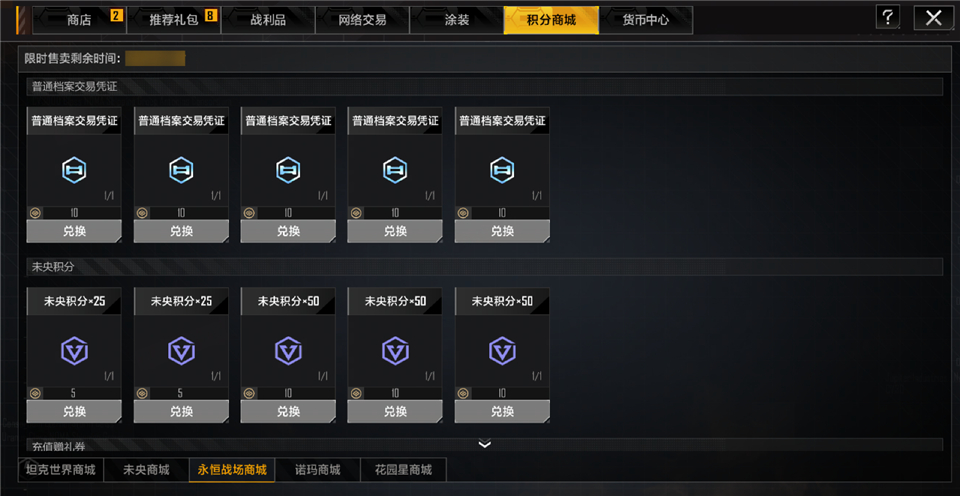Click coin currency icon under first 普通档案交易凭证
The image size is (960, 496).
pos(35,213)
